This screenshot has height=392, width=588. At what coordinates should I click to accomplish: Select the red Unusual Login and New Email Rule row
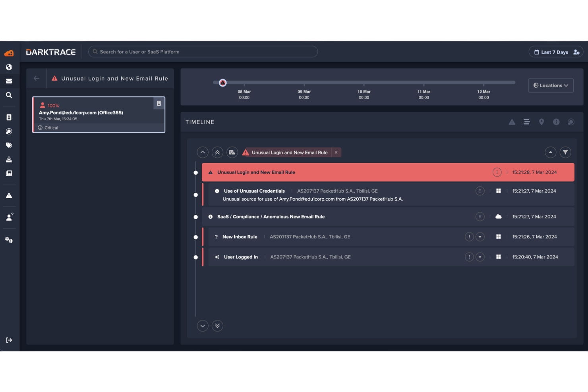click(x=388, y=172)
